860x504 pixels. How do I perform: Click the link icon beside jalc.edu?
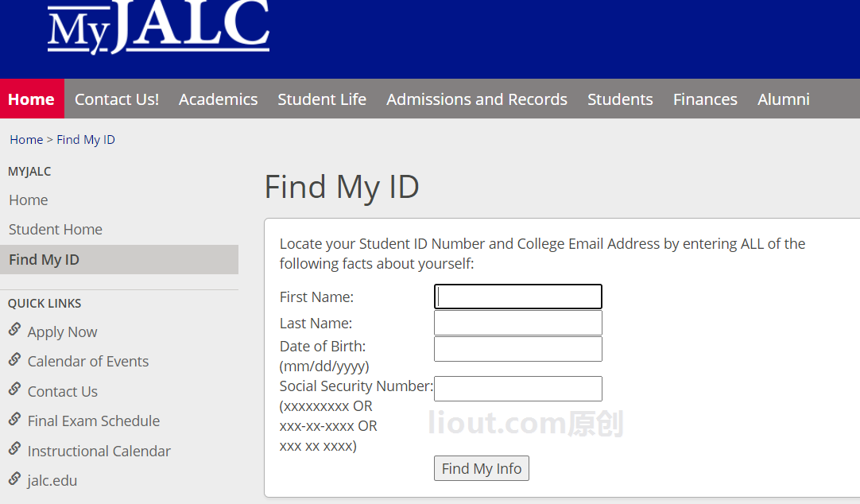click(15, 479)
